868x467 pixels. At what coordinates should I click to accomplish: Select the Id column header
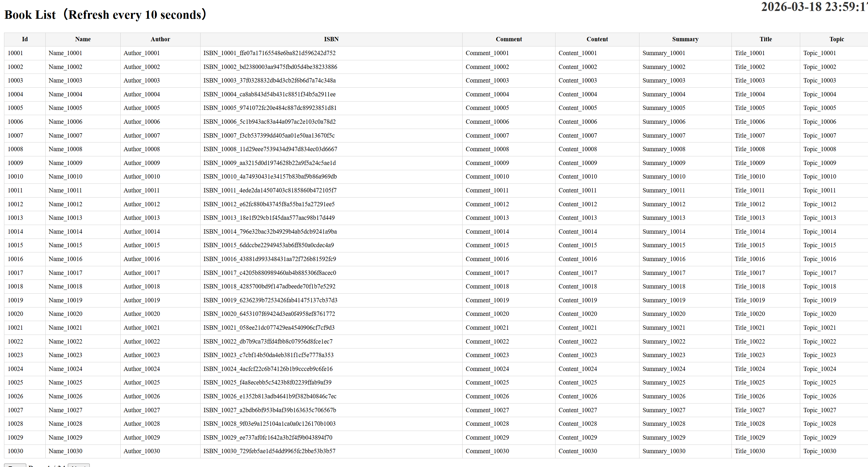25,39
